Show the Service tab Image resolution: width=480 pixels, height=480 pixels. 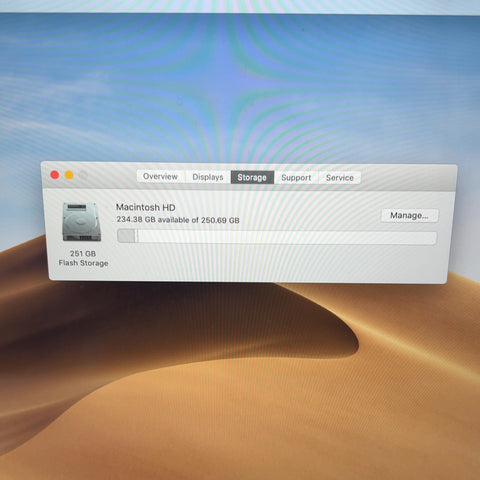click(x=340, y=178)
